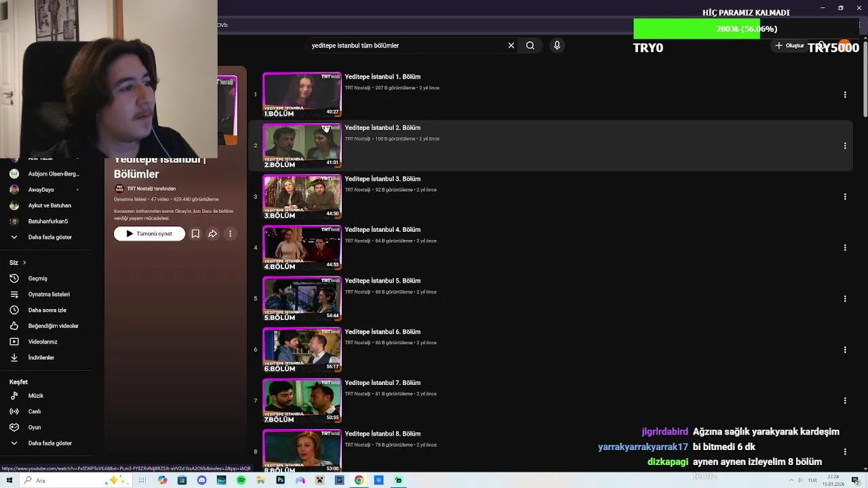The width and height of the screenshot is (868, 488).
Task: Open thumbnail of 7. Bölüm video
Action: pos(302,401)
